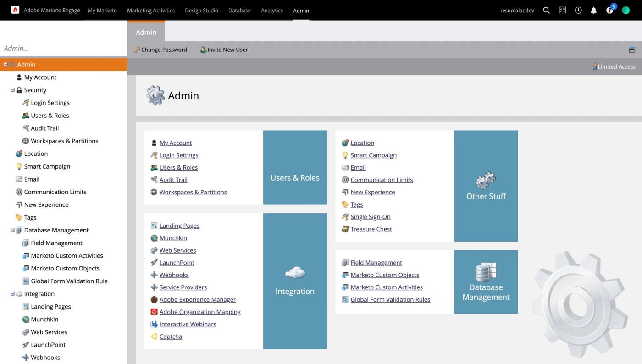Open Design Studio in top navigation

tap(201, 10)
